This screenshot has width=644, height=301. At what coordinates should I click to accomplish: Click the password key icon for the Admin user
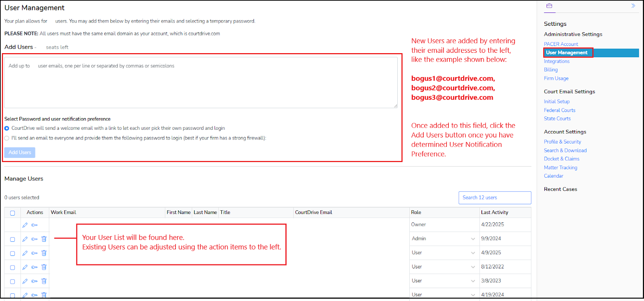pyautogui.click(x=35, y=239)
